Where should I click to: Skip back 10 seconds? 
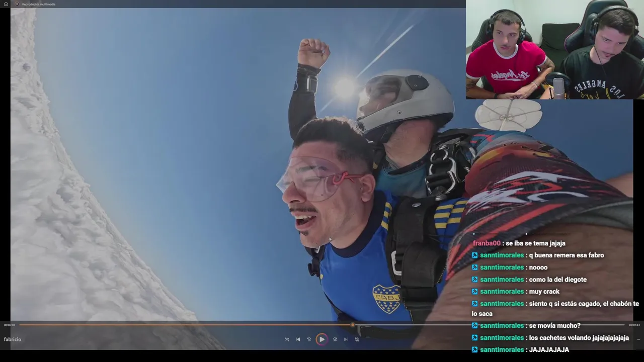coord(309,339)
